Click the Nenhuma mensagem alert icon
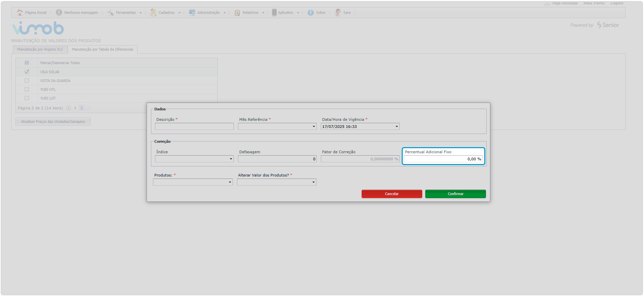Screen dimensions: 644x296 tap(59, 12)
